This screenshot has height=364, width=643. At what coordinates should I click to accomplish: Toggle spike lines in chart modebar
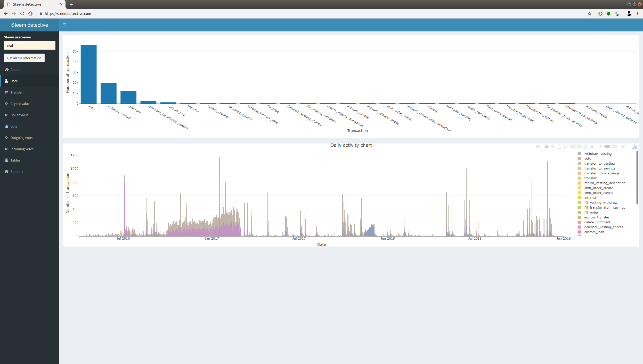click(599, 147)
